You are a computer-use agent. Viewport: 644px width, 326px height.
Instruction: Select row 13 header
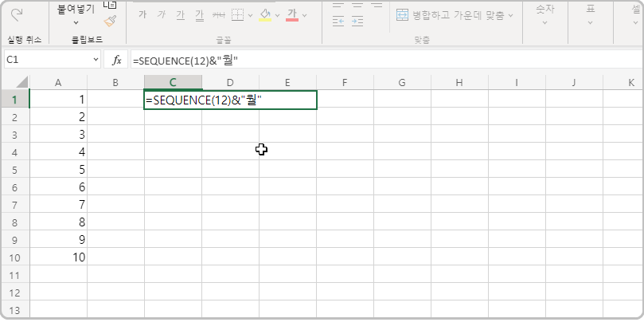(15, 310)
